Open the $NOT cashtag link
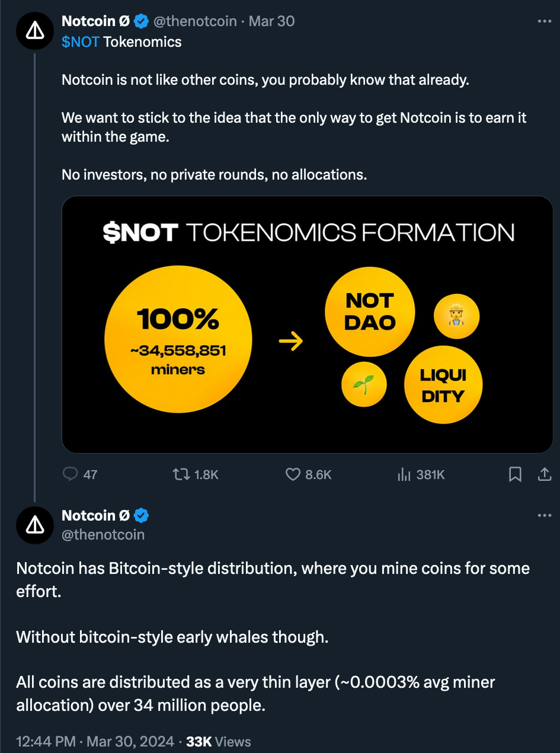The width and height of the screenshot is (560, 753). (x=80, y=42)
